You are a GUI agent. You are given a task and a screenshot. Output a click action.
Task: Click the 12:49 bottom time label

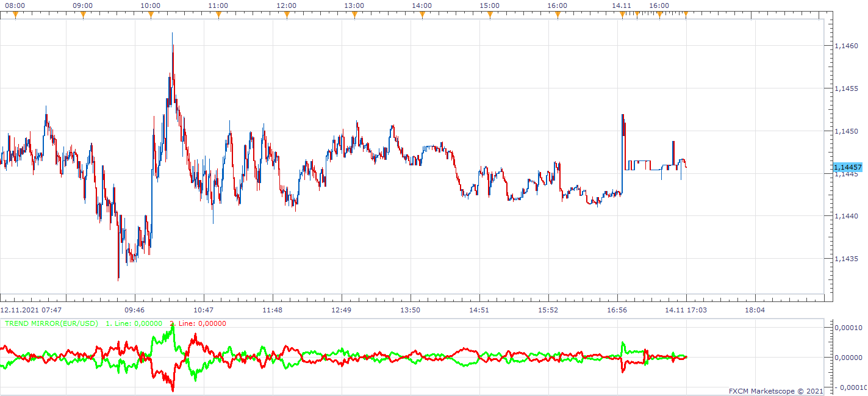tap(342, 310)
